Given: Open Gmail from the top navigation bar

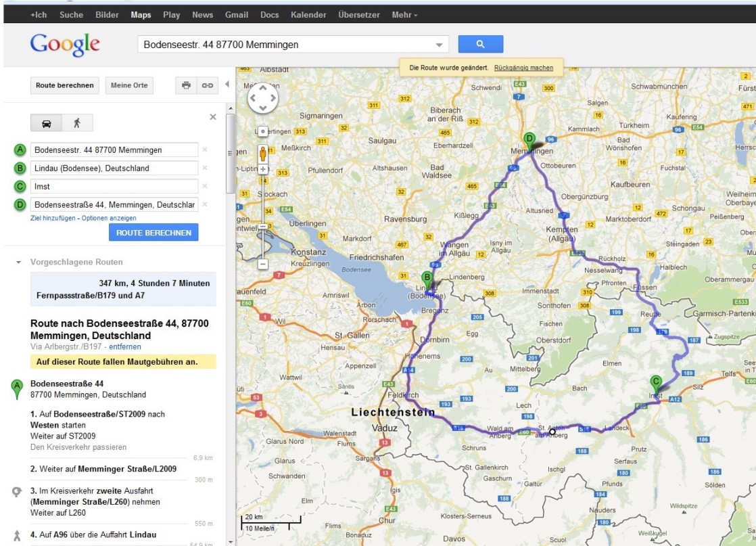Looking at the screenshot, I should click(x=237, y=15).
